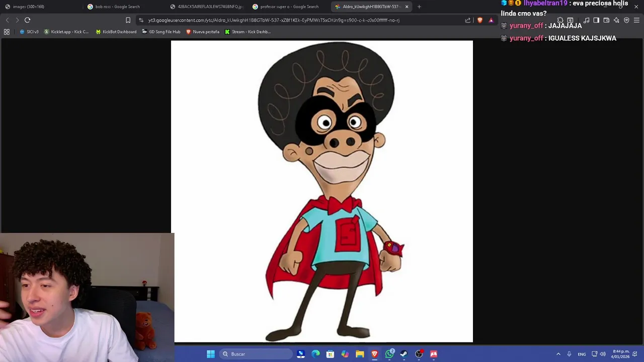
Task: Open the clock showing 8:44 p.m.
Action: (621, 354)
